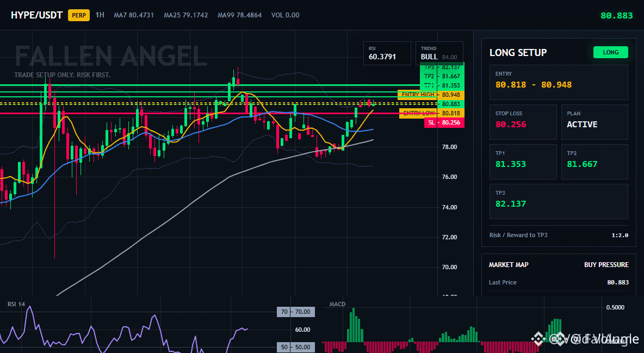Image resolution: width=644 pixels, height=353 pixels.
Task: Click the 78.00 price axis label
Action: point(449,147)
